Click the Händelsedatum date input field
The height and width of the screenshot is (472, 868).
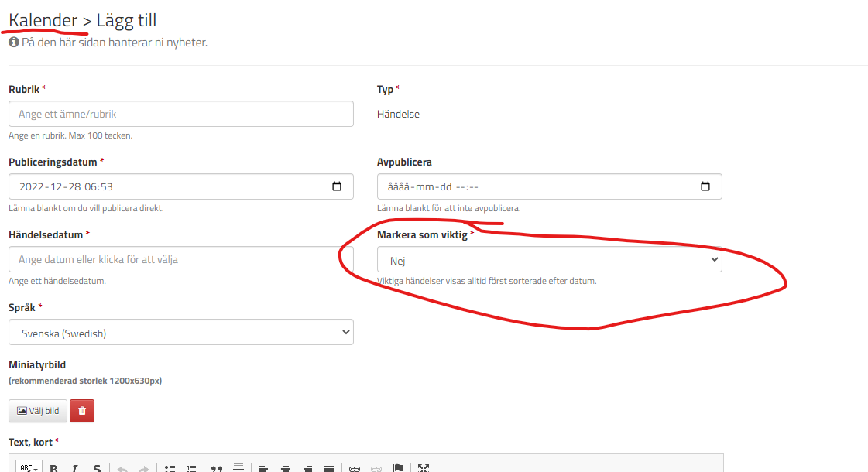pyautogui.click(x=180, y=259)
